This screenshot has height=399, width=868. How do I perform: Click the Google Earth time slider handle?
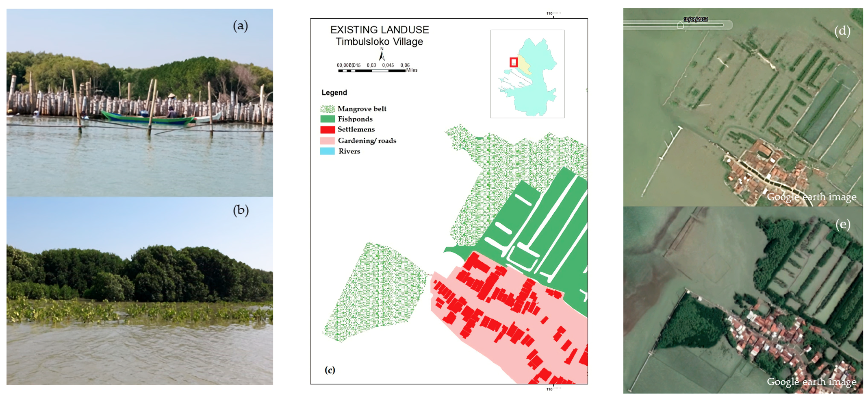[680, 25]
